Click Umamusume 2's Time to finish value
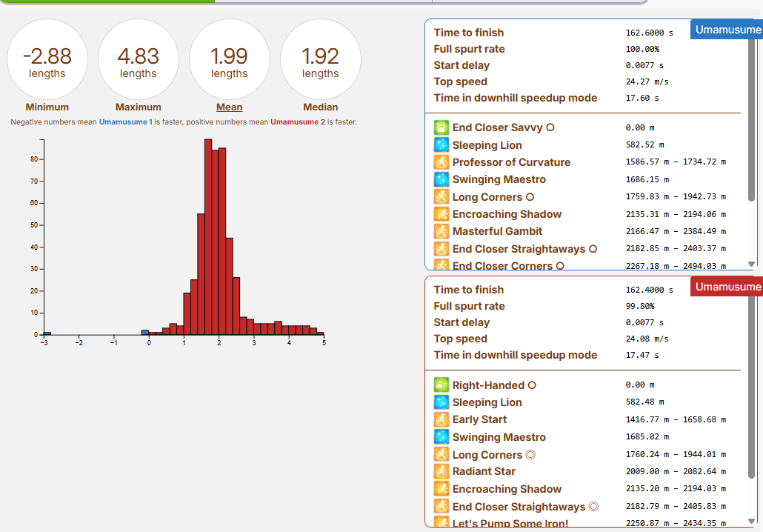 pyautogui.click(x=649, y=290)
